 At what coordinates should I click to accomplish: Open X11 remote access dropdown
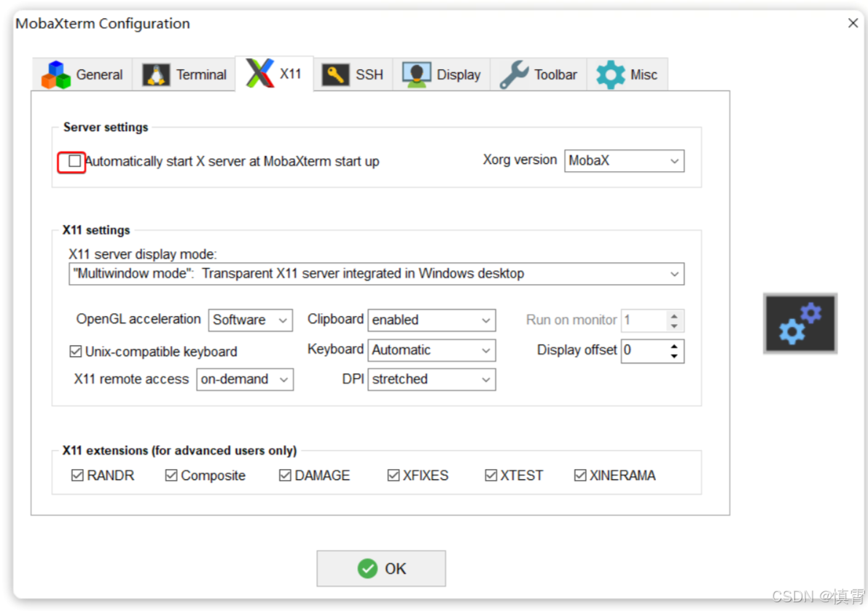[245, 379]
